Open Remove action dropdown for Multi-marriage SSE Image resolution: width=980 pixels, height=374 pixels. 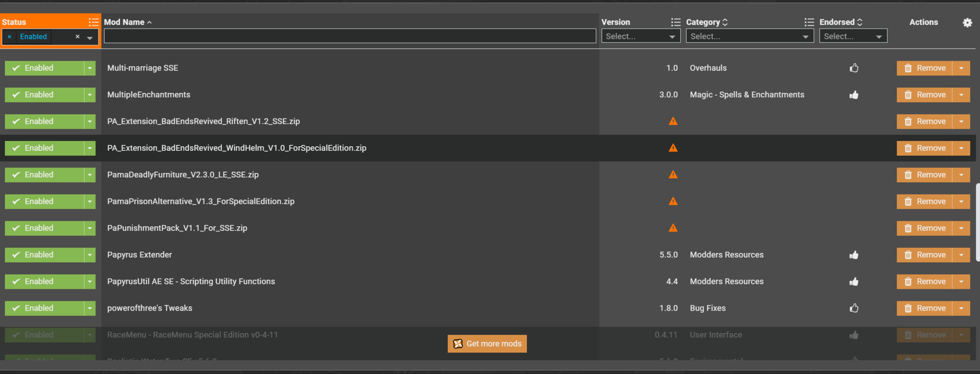pyautogui.click(x=961, y=68)
